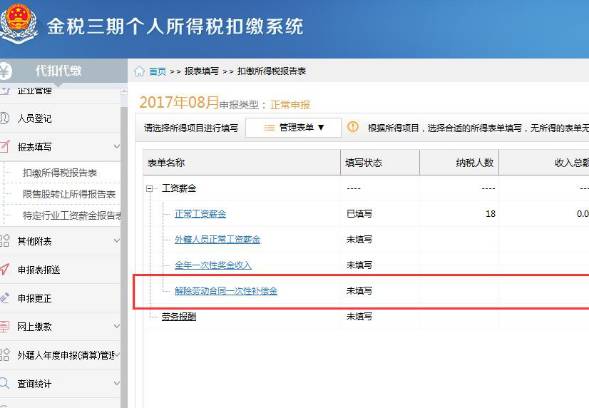The width and height of the screenshot is (589, 408).
Task: Click the 报表填写 pencil icon
Action: coord(4,147)
